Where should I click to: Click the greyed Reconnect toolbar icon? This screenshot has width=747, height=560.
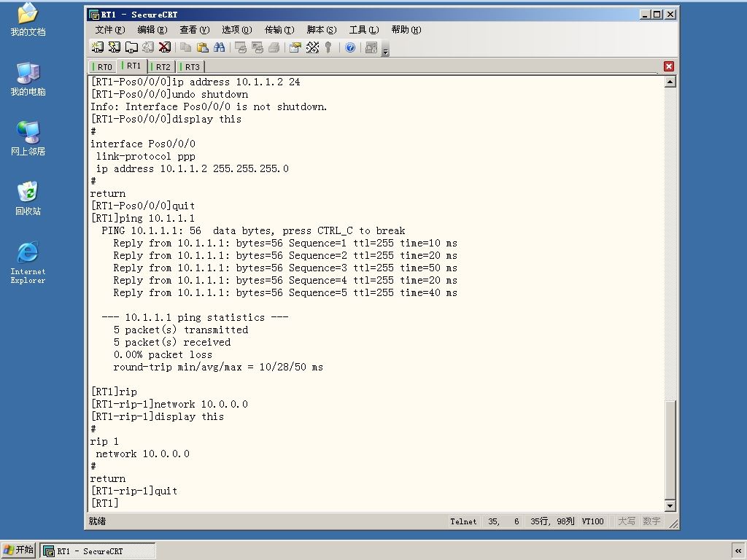pyautogui.click(x=148, y=47)
